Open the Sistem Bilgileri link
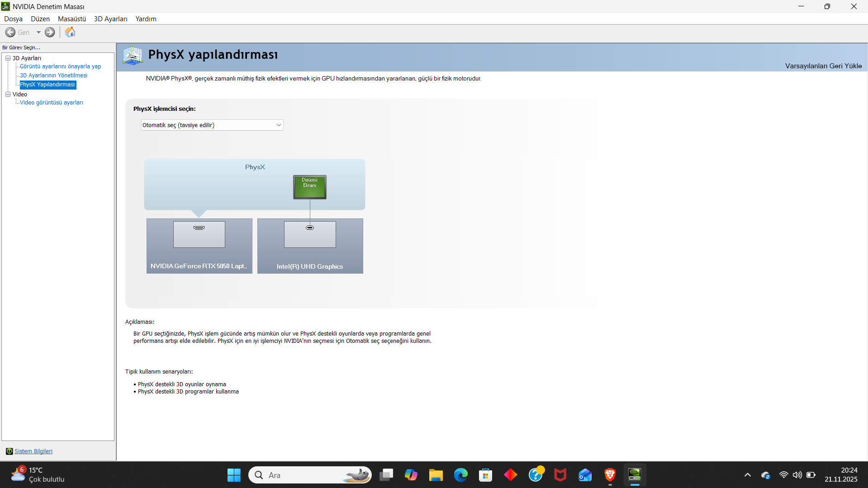This screenshot has width=868, height=488. coord(33,451)
